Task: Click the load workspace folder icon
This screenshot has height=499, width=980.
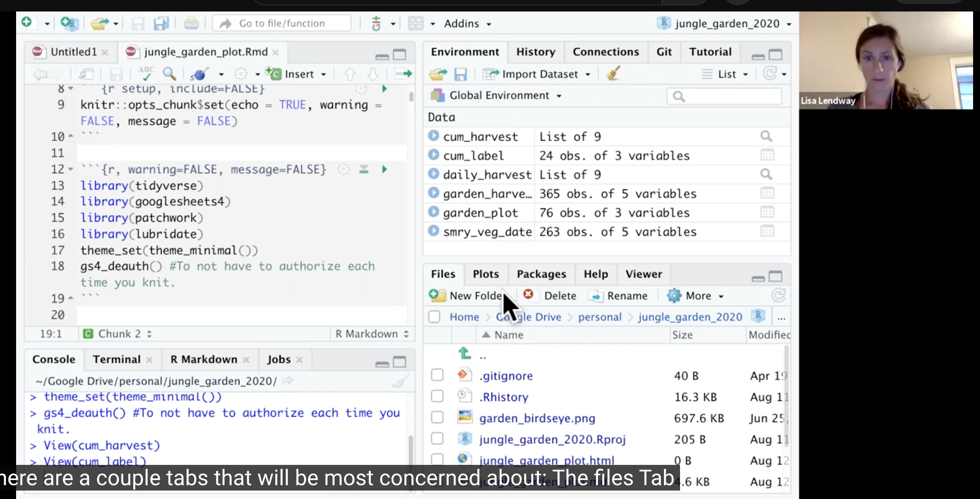Action: (x=438, y=74)
